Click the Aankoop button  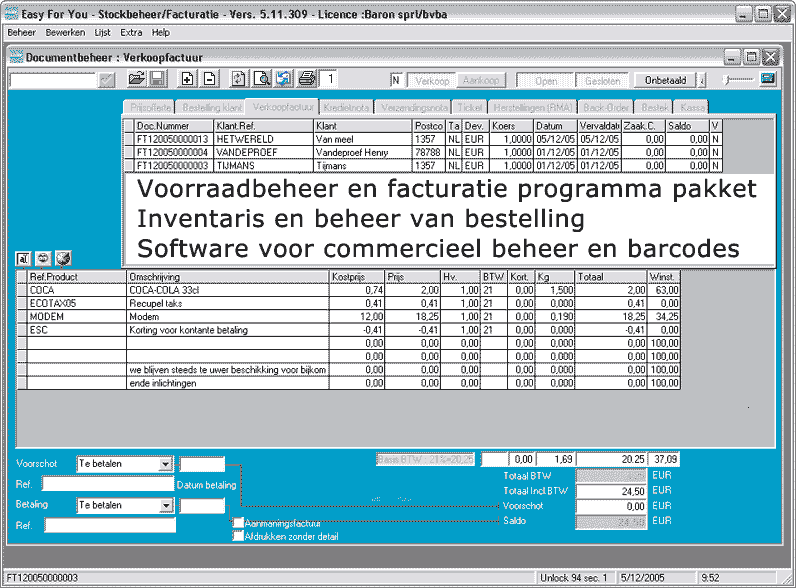(480, 81)
